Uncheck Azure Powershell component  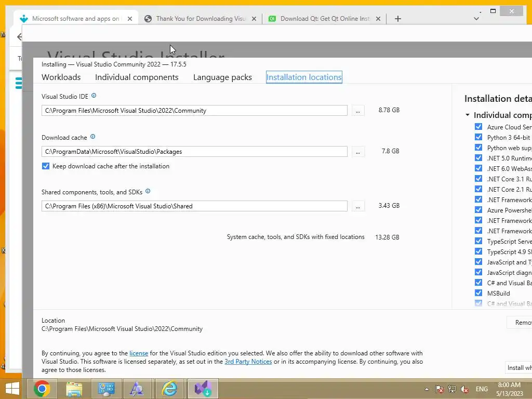pyautogui.click(x=478, y=210)
